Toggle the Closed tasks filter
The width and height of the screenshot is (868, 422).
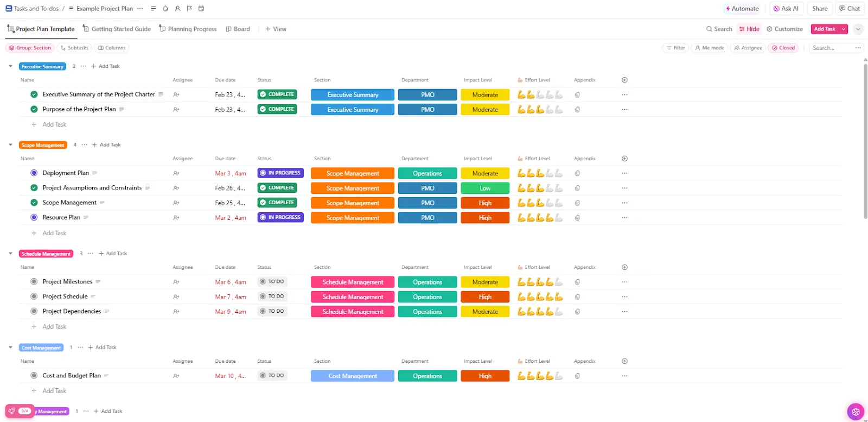pos(783,48)
